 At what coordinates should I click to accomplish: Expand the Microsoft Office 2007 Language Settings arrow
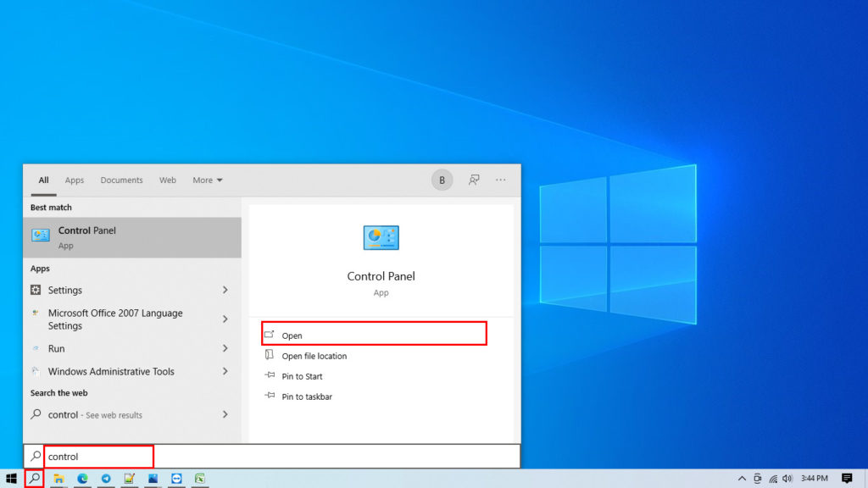225,319
